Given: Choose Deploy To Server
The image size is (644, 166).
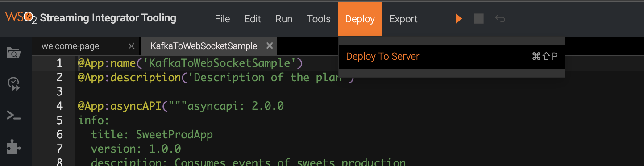Looking at the screenshot, I should (x=452, y=57).
